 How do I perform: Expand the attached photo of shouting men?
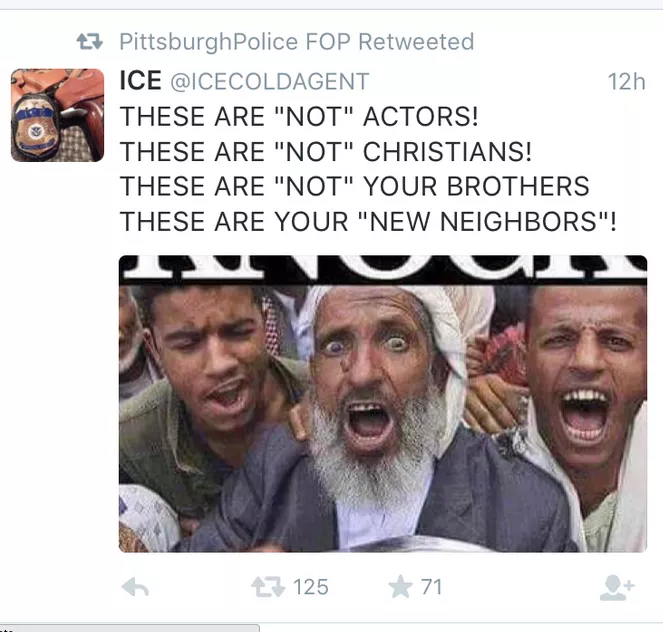(x=383, y=404)
